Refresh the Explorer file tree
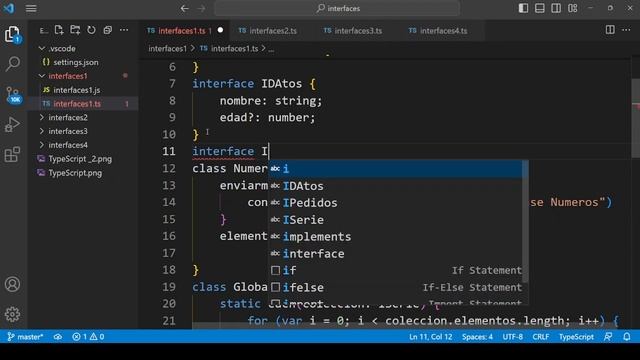 coord(91,30)
